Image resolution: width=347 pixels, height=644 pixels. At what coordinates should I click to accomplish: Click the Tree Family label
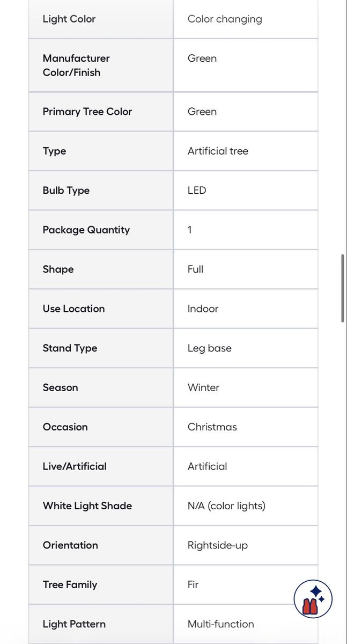pyautogui.click(x=70, y=584)
